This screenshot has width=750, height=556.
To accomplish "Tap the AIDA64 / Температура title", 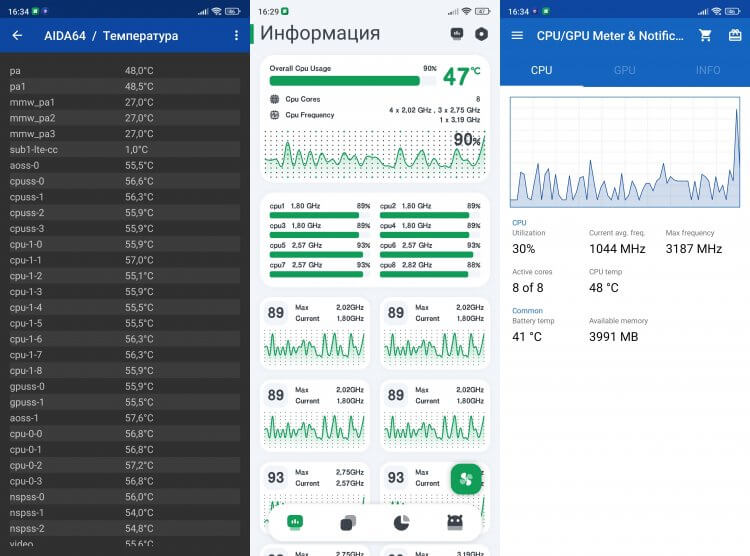I will (x=111, y=36).
